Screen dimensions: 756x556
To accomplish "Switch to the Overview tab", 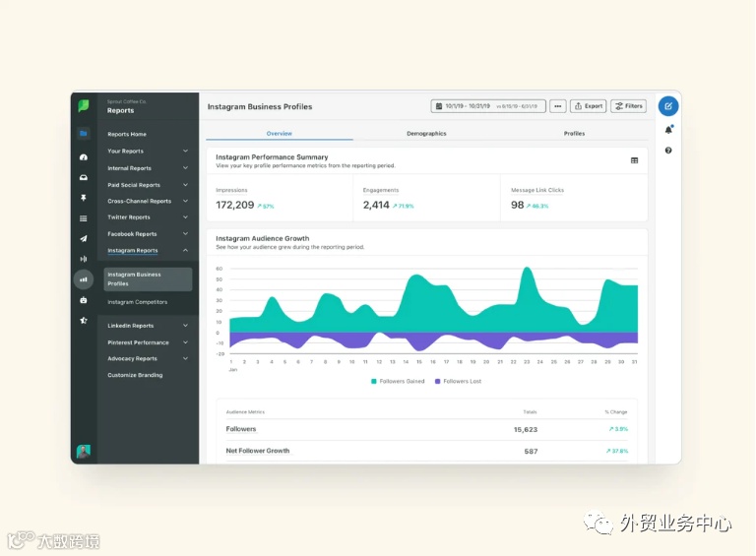I will [280, 134].
